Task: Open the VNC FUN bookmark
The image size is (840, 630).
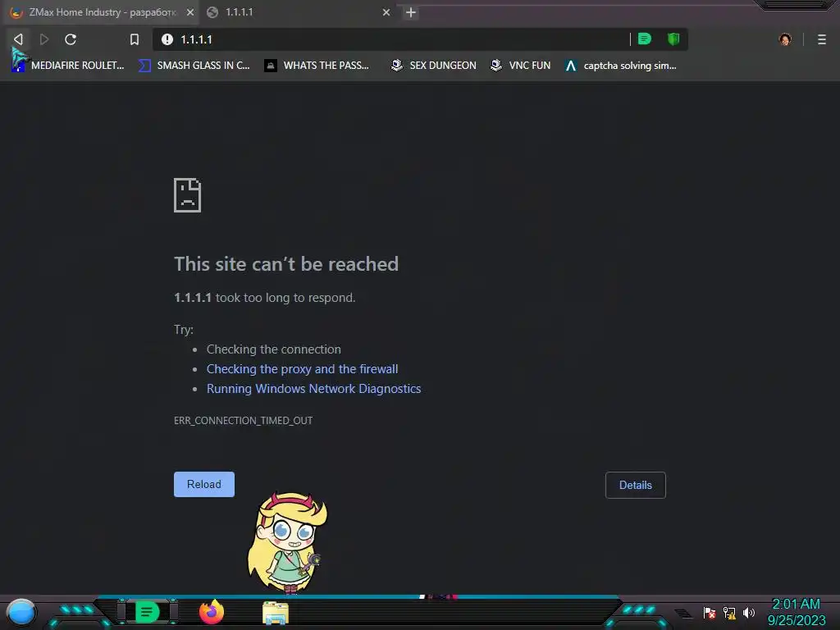Action: click(x=520, y=66)
